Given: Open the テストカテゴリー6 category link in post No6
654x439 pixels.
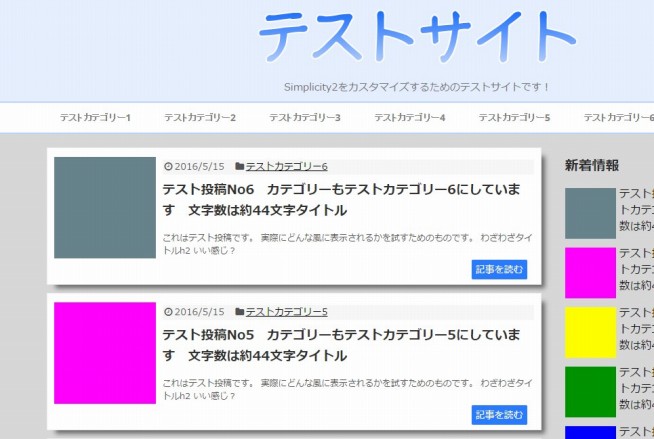Looking at the screenshot, I should 286,166.
